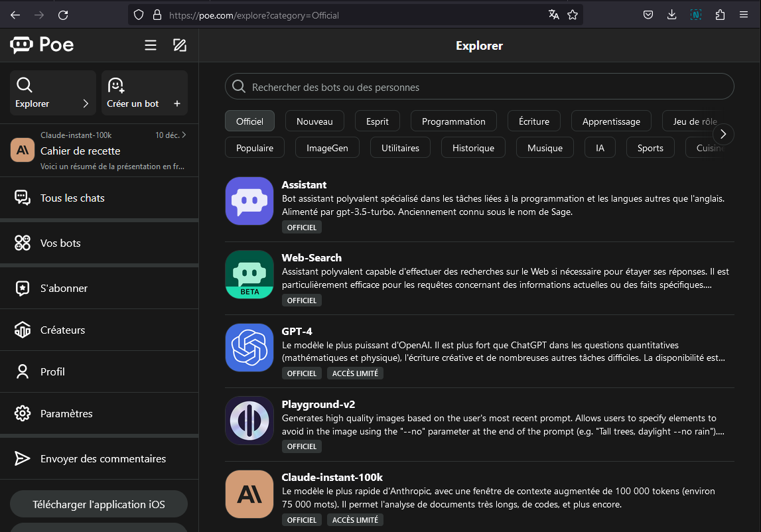Go to Profil
761x532 pixels.
click(x=99, y=372)
